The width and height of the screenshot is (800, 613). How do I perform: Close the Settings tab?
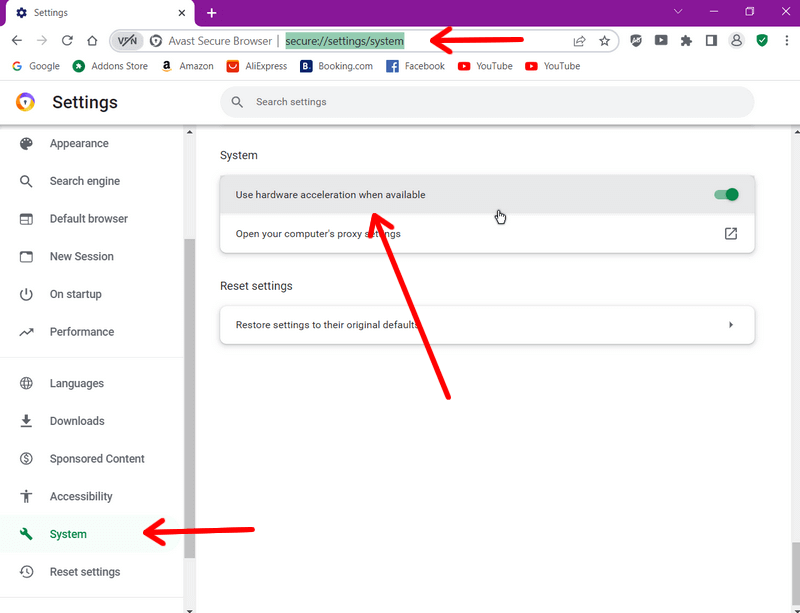[x=182, y=13]
